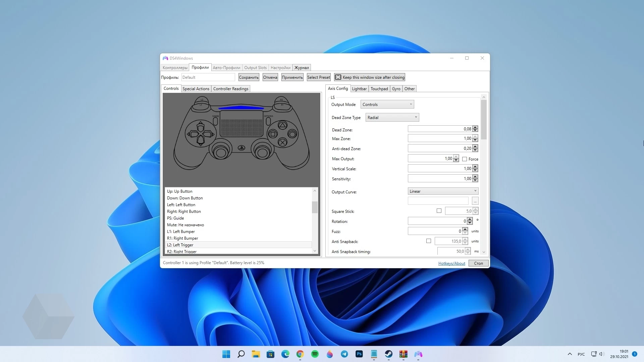Increase Anti-dead Zone with up arrow
This screenshot has height=362, width=644.
click(x=475, y=146)
